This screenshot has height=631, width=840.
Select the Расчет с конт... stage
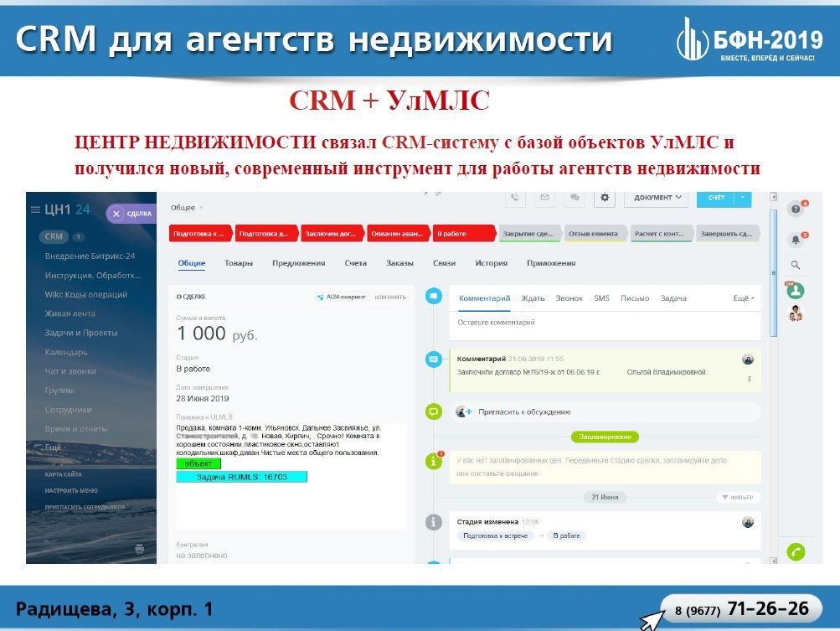(x=662, y=234)
